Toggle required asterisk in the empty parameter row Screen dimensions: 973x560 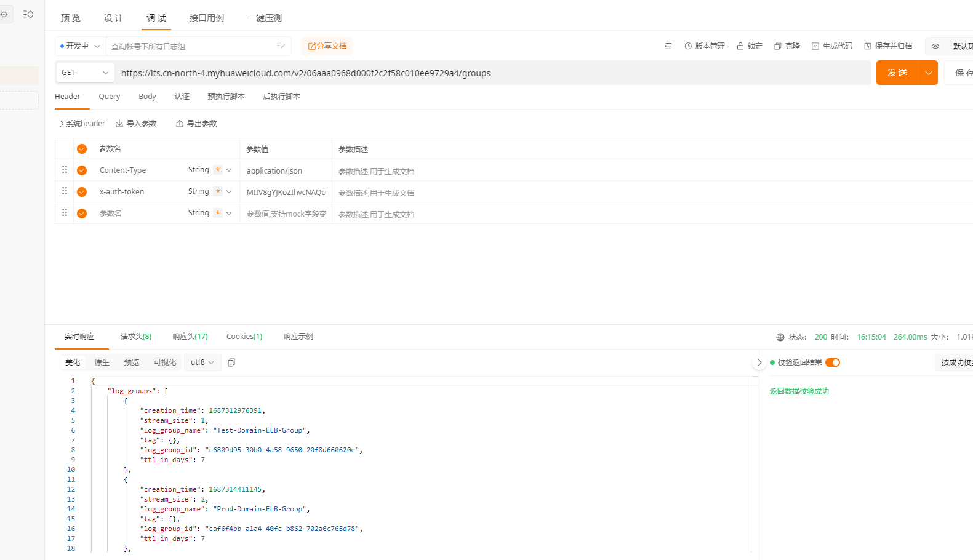tap(218, 213)
